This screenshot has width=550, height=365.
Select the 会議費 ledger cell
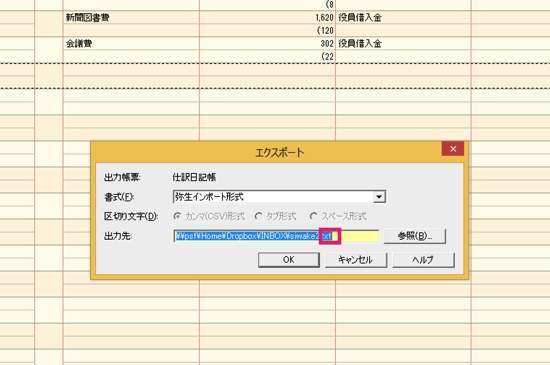click(x=131, y=43)
